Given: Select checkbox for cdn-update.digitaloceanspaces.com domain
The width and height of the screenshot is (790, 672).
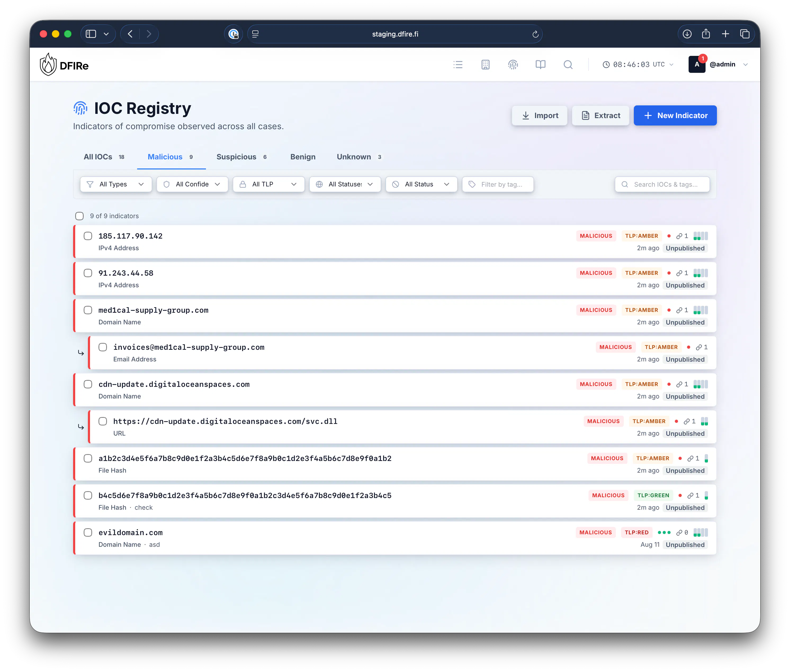Looking at the screenshot, I should tap(88, 384).
